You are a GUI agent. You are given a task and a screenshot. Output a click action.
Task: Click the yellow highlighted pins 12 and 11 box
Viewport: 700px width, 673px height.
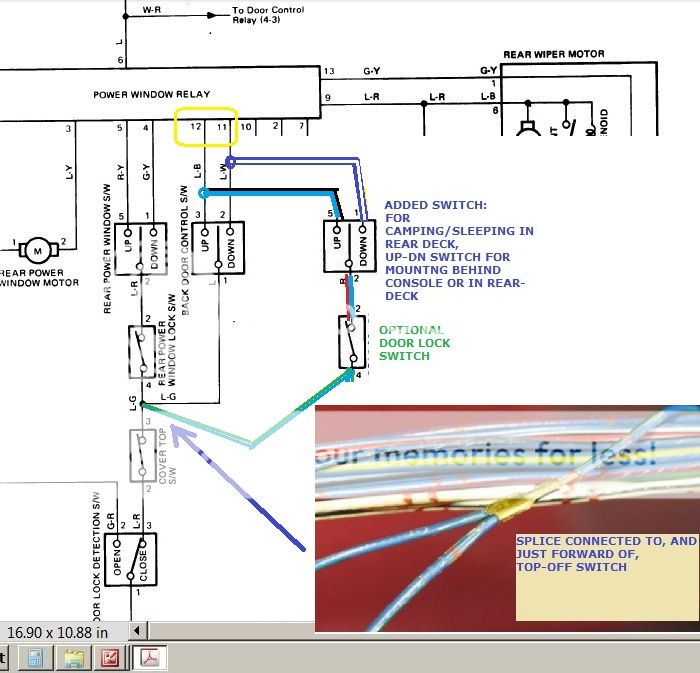(x=206, y=127)
